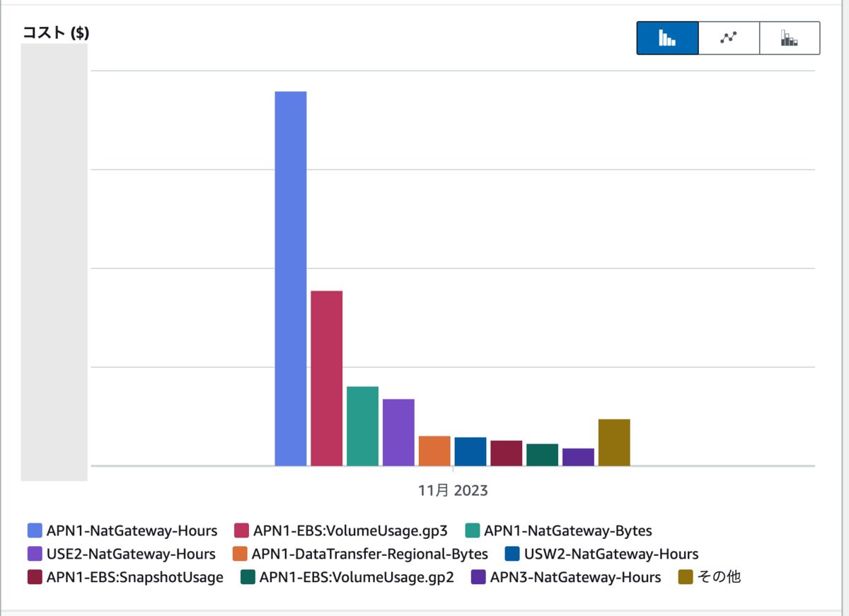
Task: Click the USE2-NatGateway-Hours legend swatch
Action: tap(35, 554)
